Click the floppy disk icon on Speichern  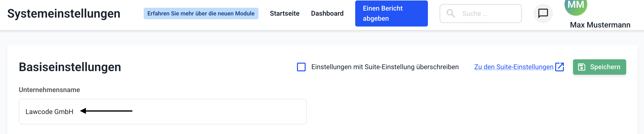582,67
